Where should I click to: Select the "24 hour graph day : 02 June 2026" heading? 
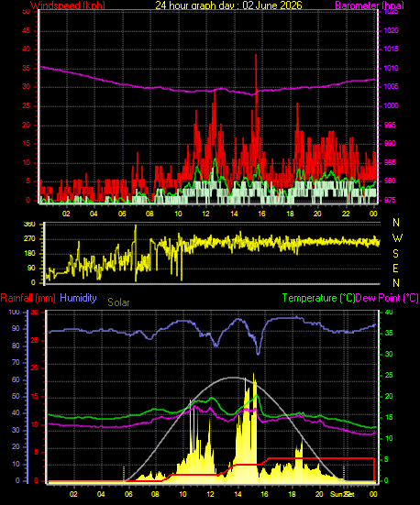(229, 5)
